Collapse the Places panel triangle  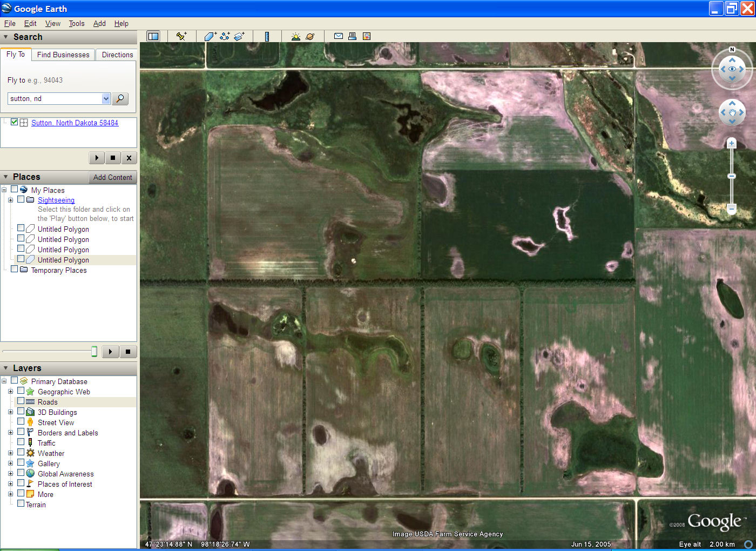(6, 177)
